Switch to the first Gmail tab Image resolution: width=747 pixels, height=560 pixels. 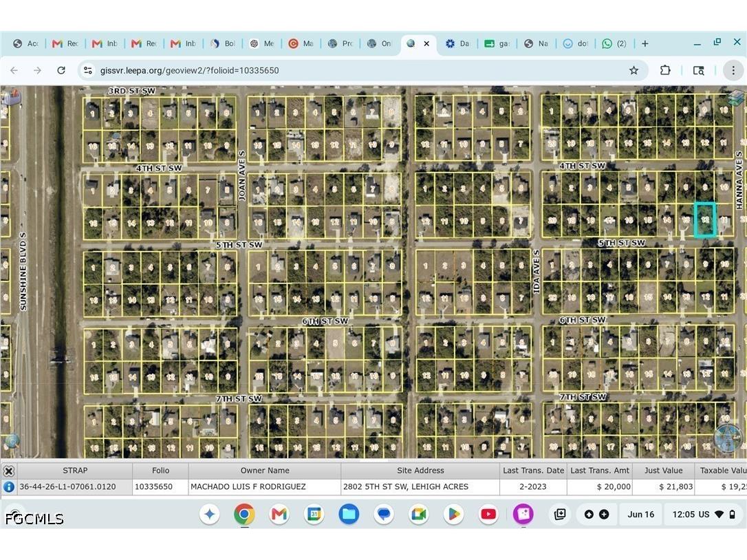[65, 43]
